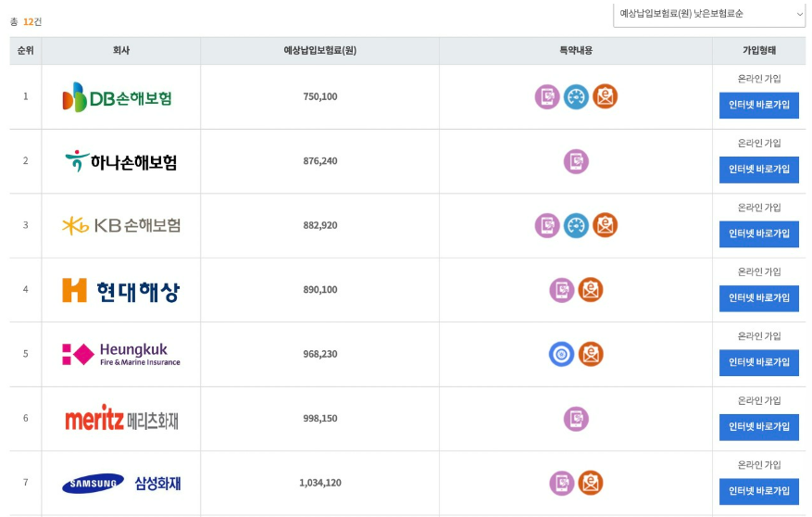The height and width of the screenshot is (517, 812).
Task: Click the KB손해보험 company logo
Action: tap(121, 225)
